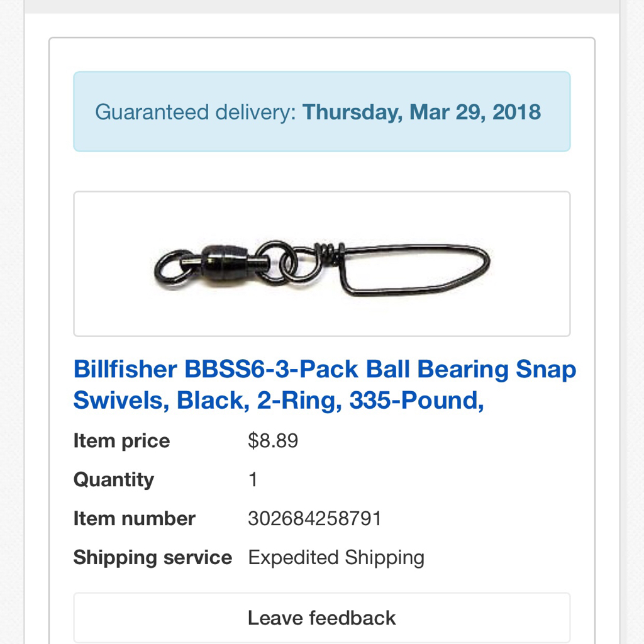Click the snap clip in the product photo
The image size is (644, 644).
pyautogui.click(x=415, y=269)
